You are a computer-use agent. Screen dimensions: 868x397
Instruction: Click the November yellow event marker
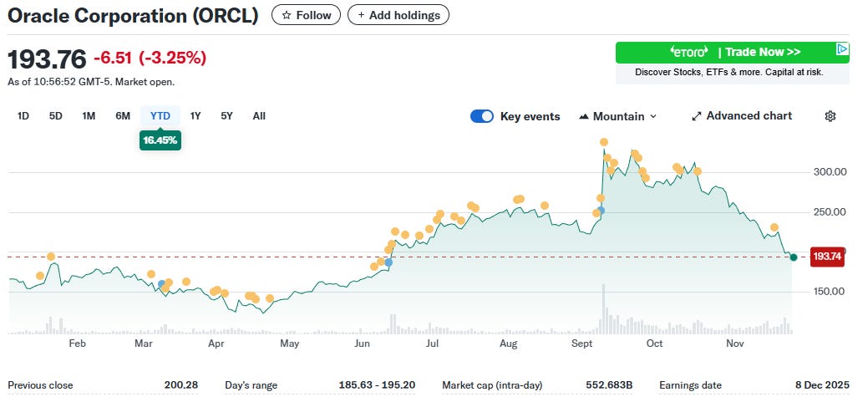coord(774,227)
